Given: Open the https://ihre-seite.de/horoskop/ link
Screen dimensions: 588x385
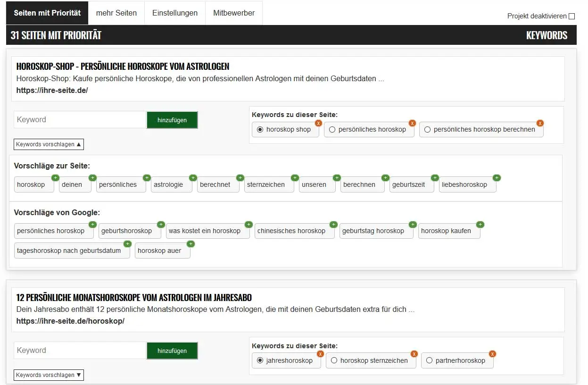Looking at the screenshot, I should pos(70,321).
